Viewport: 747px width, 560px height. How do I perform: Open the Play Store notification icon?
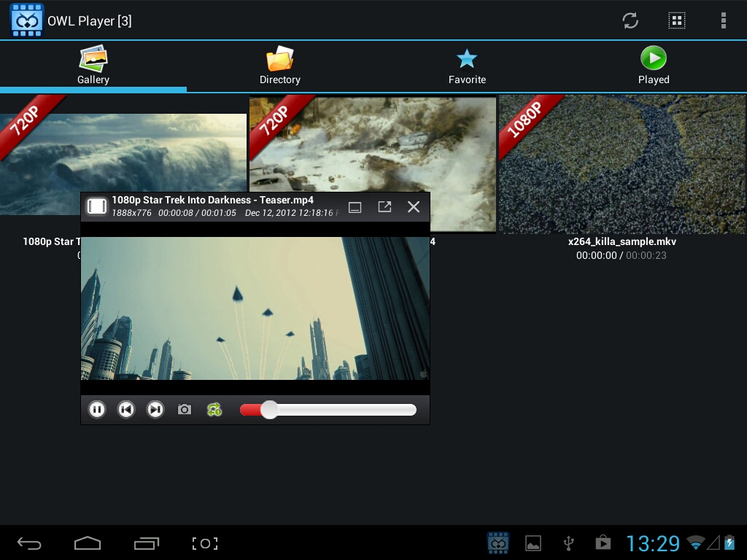click(x=603, y=542)
